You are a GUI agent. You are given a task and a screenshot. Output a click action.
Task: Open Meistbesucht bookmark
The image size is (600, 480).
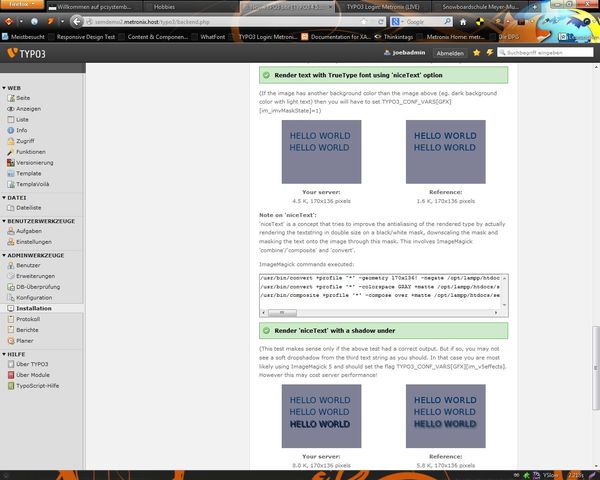click(x=23, y=37)
